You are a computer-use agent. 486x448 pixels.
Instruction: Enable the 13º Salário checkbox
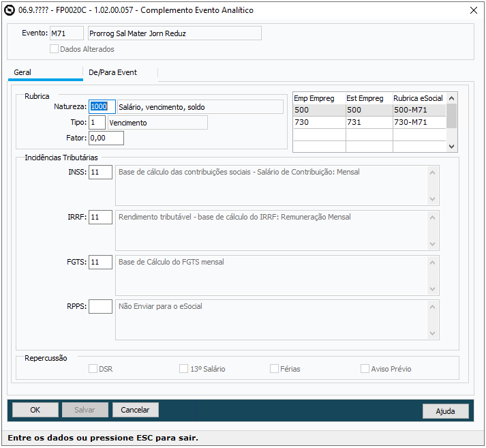[183, 369]
